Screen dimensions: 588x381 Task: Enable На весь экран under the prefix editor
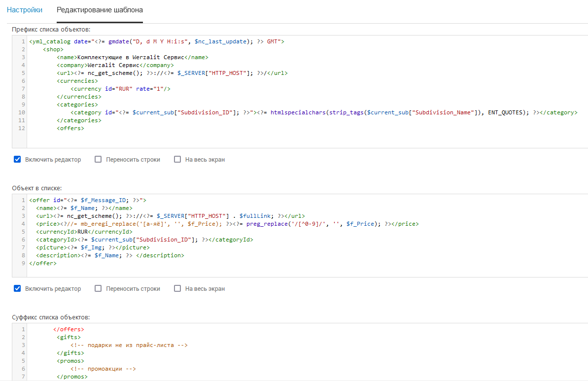point(177,159)
